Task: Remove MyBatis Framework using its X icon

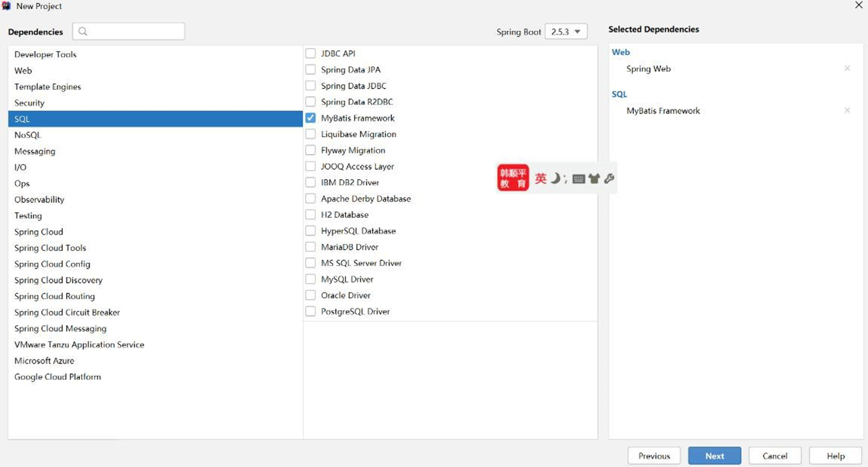Action: [x=847, y=111]
